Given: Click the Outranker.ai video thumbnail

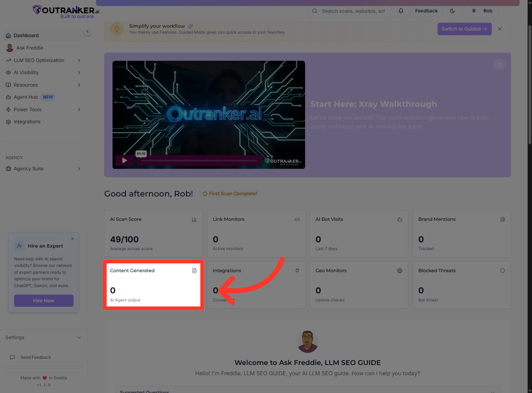Looking at the screenshot, I should coord(209,115).
